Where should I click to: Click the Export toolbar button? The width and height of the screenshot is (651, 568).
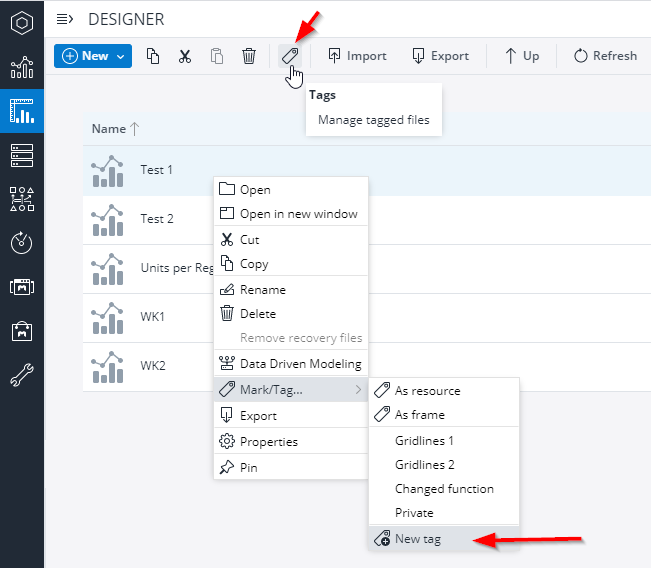coord(440,56)
